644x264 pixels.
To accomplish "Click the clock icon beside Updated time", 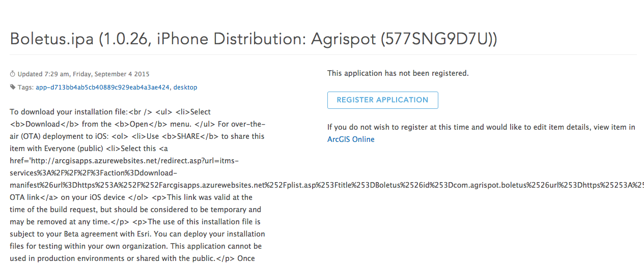I will (13, 74).
